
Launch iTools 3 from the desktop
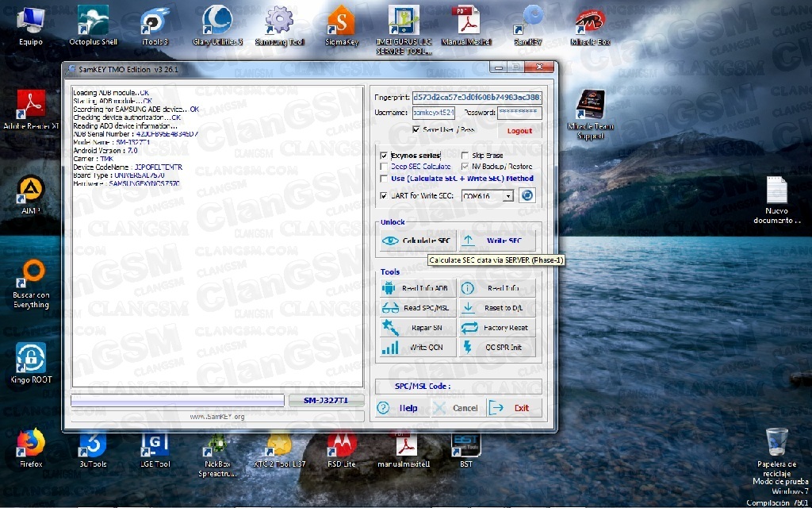click(155, 26)
